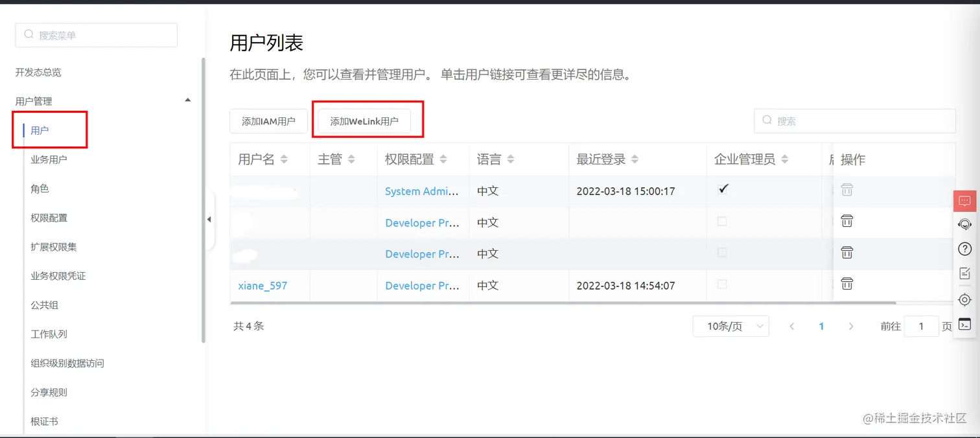Click the login time 2022-03-18 15:00:17
980x438 pixels.
(x=625, y=191)
